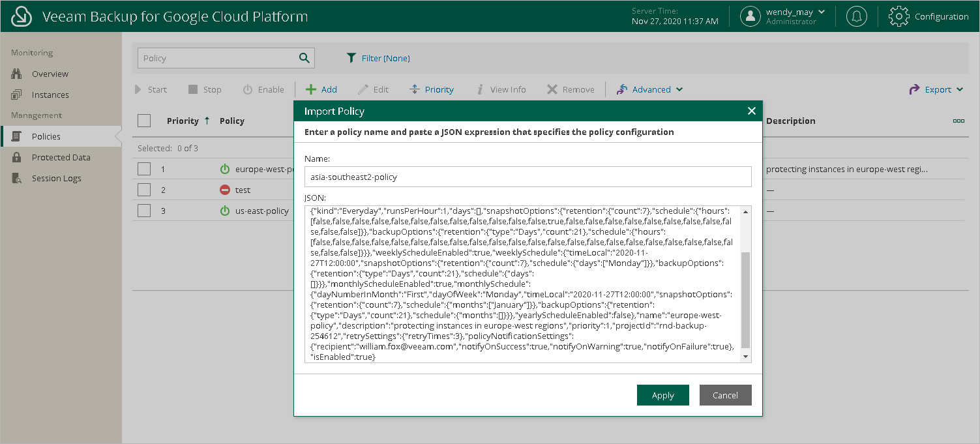Add a new policy with plus button
Image resolution: width=980 pixels, height=444 pixels.
pyautogui.click(x=321, y=89)
